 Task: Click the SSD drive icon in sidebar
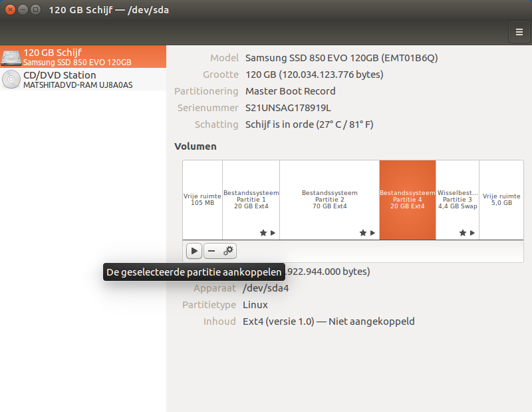[11, 57]
